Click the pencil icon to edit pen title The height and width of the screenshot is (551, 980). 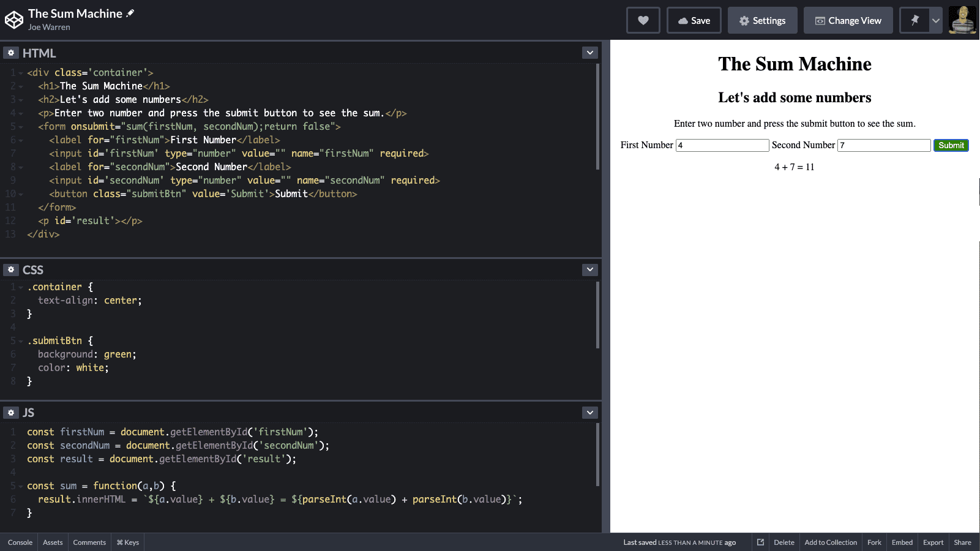click(130, 13)
